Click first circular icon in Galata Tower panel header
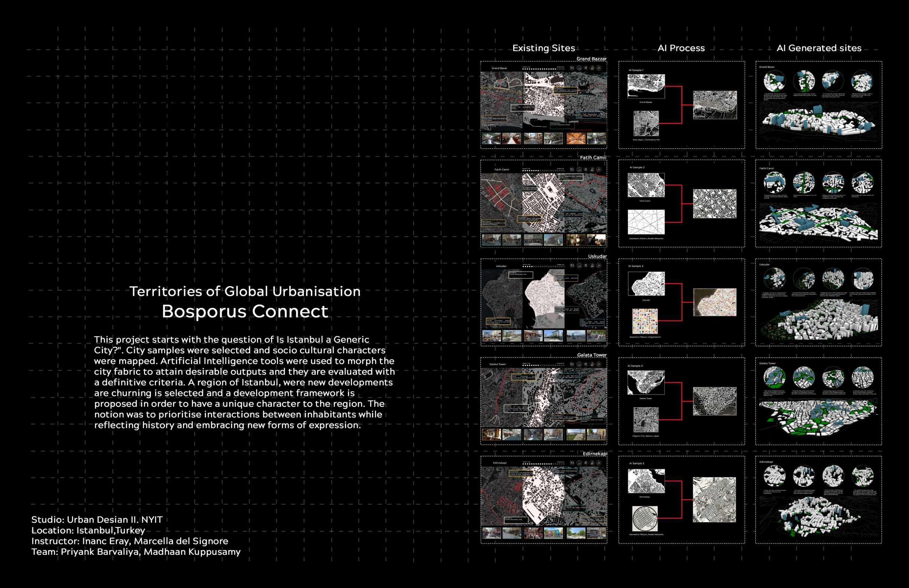 572,364
